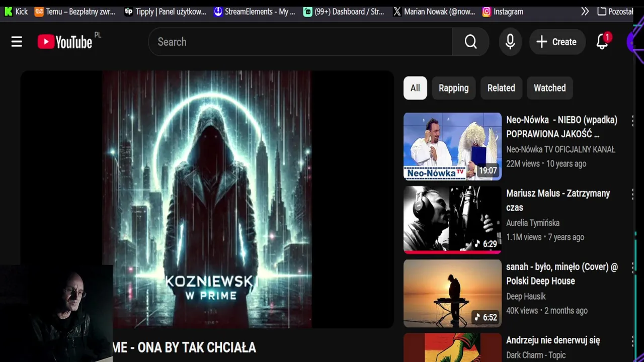Select the Related filter chip
The width and height of the screenshot is (644, 362).
click(501, 88)
